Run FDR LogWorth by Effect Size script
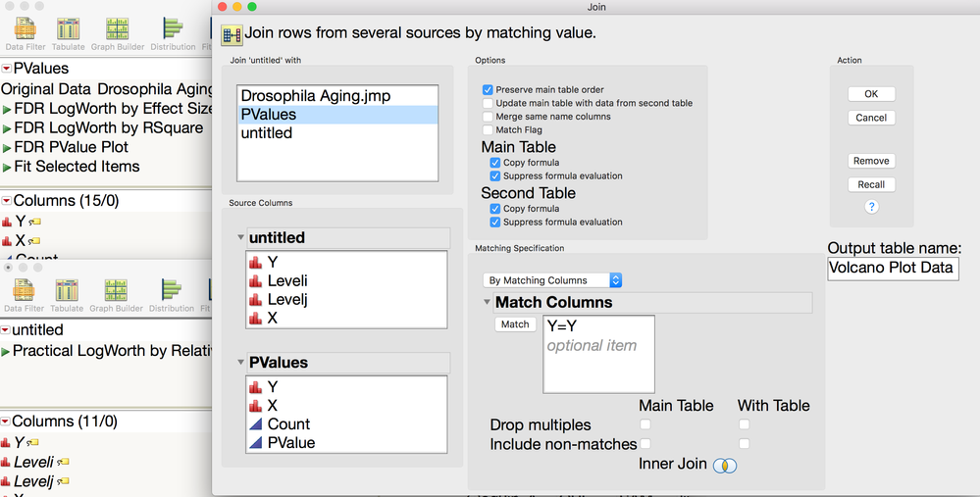The image size is (980, 497). click(x=7, y=109)
